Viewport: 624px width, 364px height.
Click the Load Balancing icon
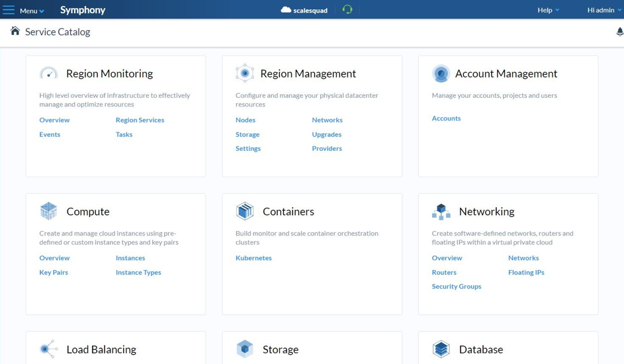48,349
